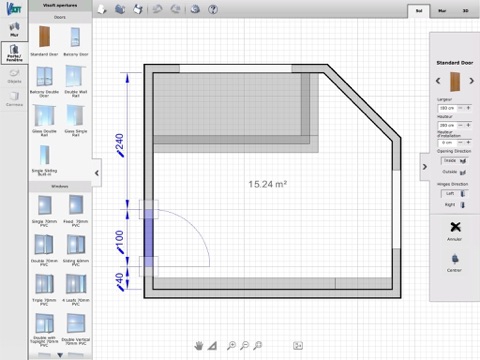Click the print toolbar icon

[138, 9]
